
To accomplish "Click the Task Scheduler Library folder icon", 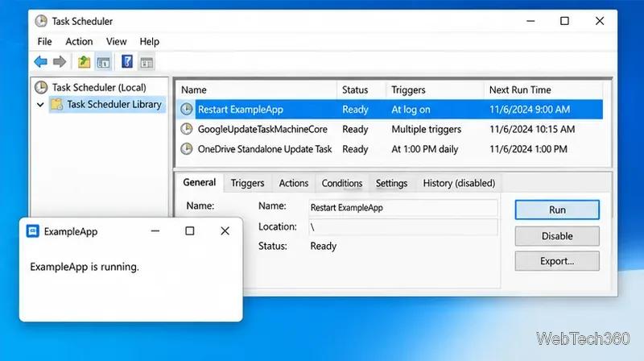I will coord(56,105).
